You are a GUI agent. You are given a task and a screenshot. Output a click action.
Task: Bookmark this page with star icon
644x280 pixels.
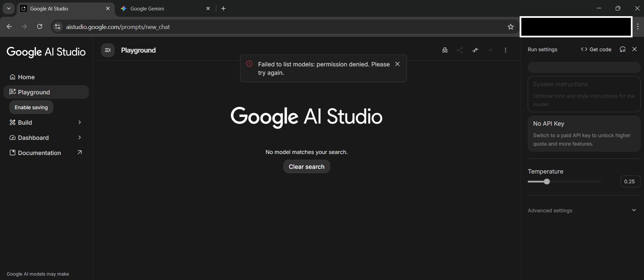click(511, 27)
